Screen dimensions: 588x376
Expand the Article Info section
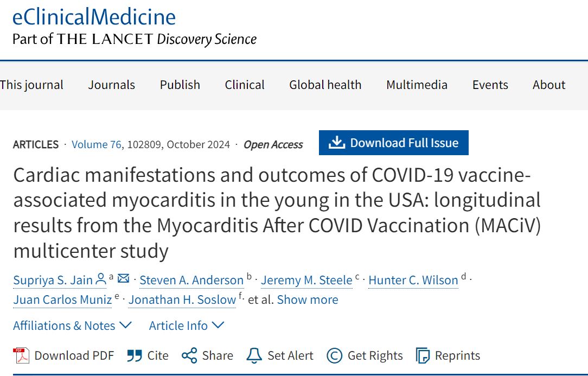(x=186, y=326)
